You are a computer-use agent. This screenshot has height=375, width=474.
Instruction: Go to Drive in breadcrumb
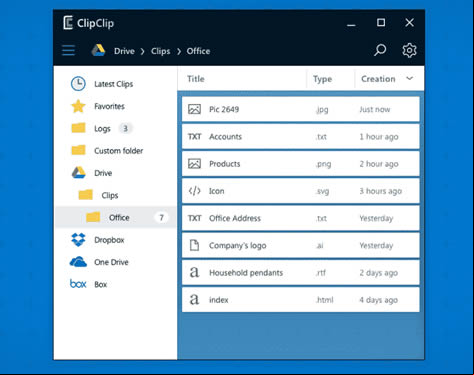click(124, 51)
